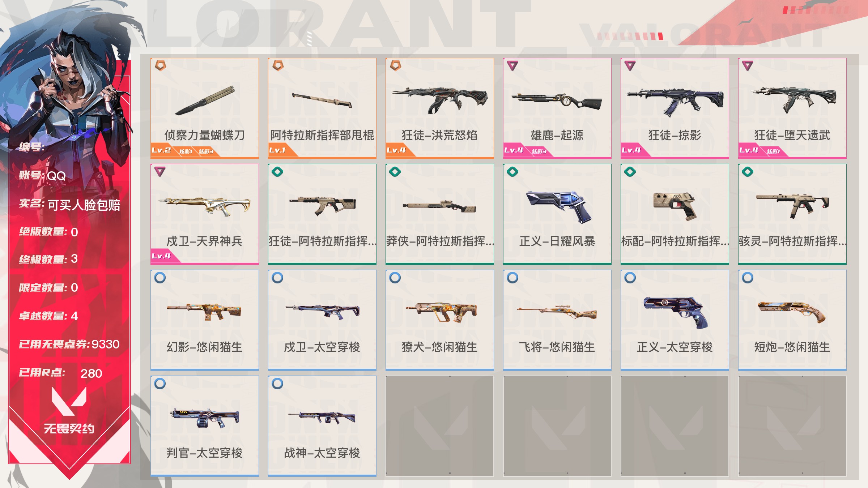
Task: Click the 炫彩3 tag on 雄鹿–起源
Action: click(539, 151)
